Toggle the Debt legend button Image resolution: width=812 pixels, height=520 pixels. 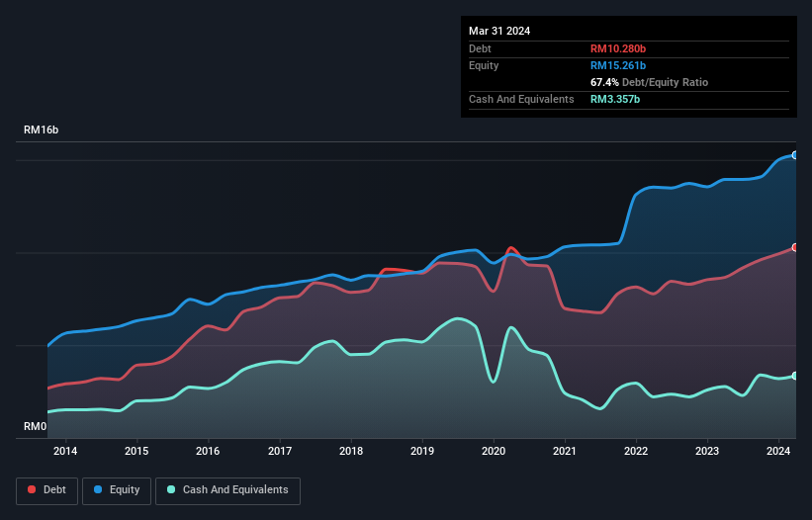47,490
